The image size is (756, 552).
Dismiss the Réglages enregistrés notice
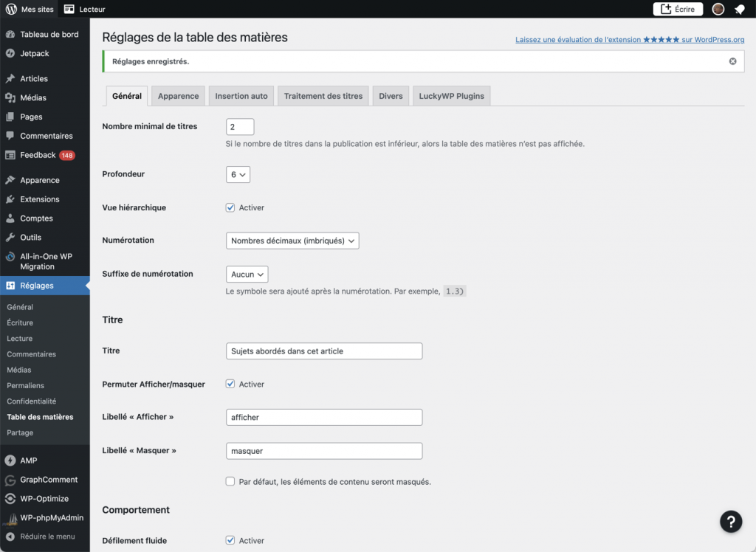click(x=732, y=61)
